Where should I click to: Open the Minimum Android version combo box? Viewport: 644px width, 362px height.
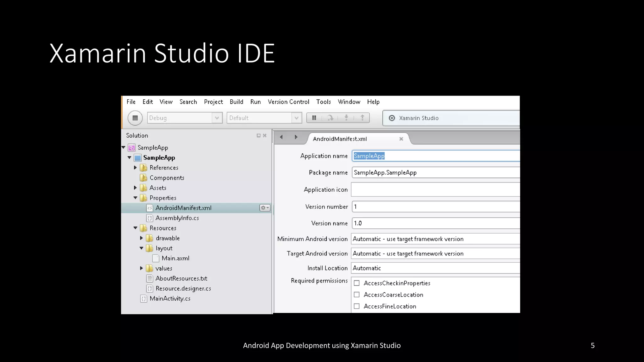pyautogui.click(x=436, y=239)
